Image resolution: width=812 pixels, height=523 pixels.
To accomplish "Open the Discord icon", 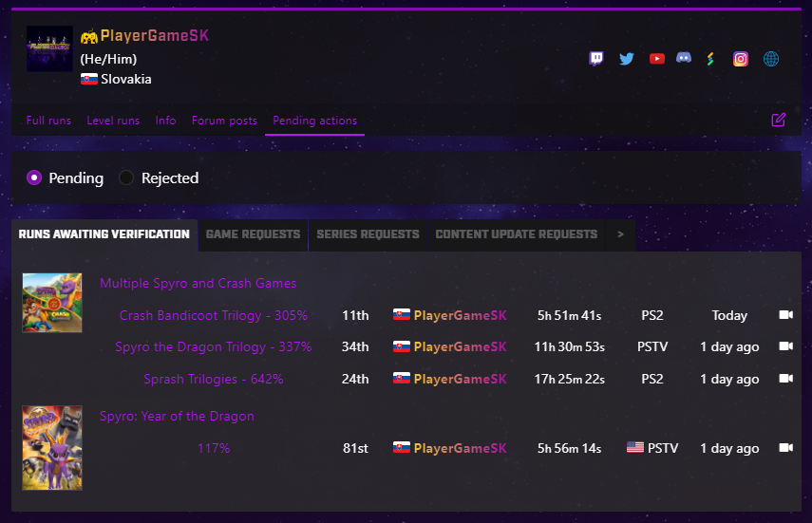I will point(684,58).
